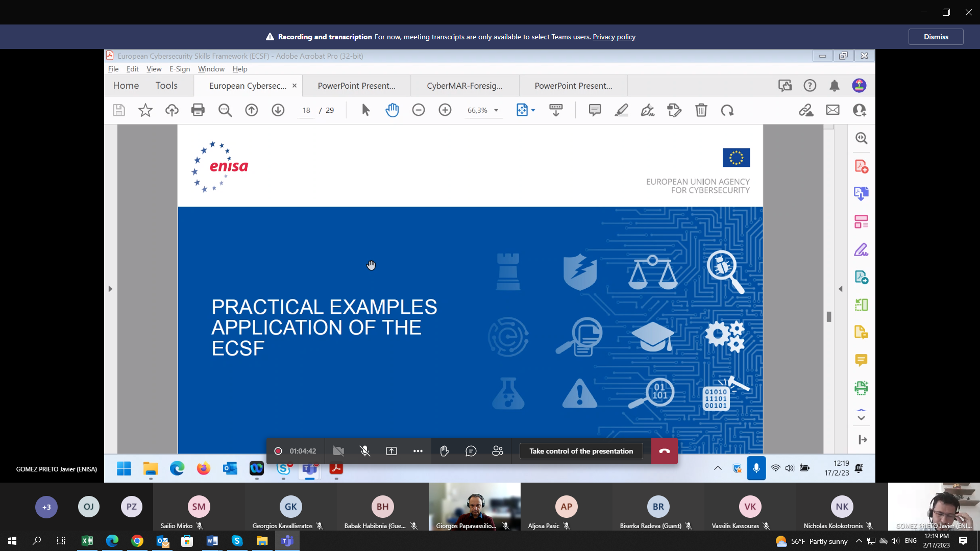The image size is (980, 551).
Task: Switch to the CyberMAR-Foresig... tab
Action: (x=464, y=86)
